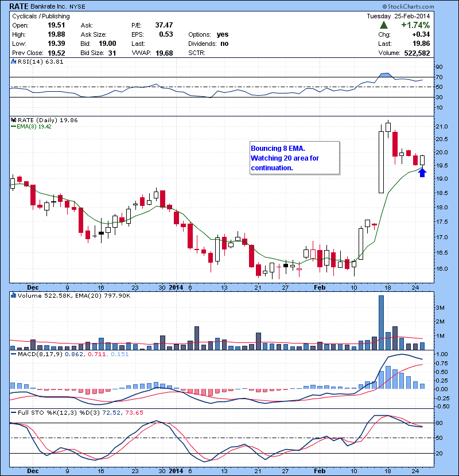459x476 pixels.
Task: Click the Chg value +0.34
Action: (x=421, y=34)
